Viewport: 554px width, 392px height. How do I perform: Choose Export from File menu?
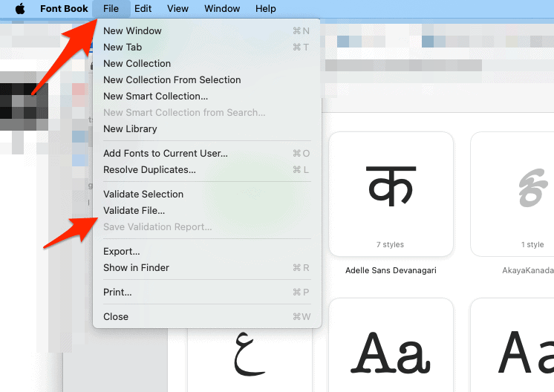click(121, 252)
